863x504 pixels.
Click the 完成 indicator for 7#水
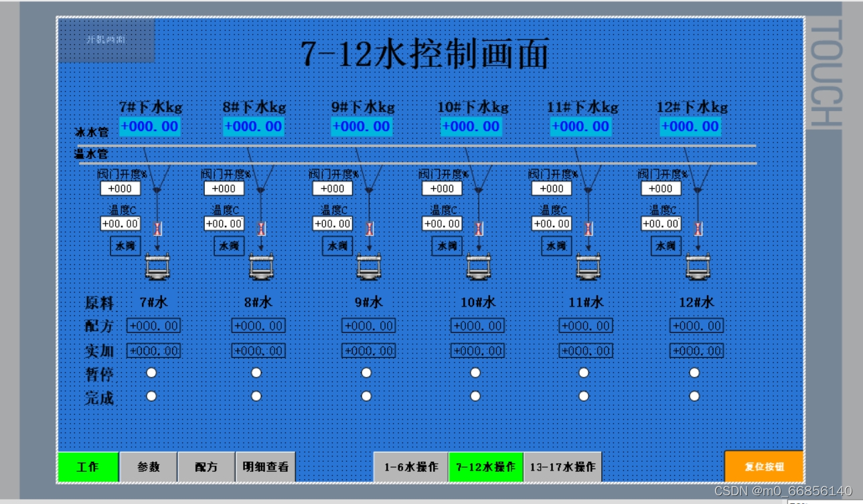pyautogui.click(x=152, y=396)
